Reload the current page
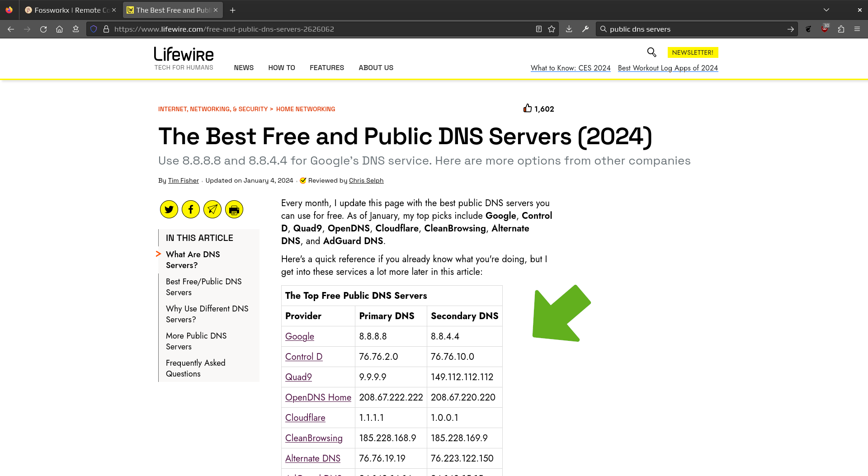The width and height of the screenshot is (868, 476). (x=43, y=29)
